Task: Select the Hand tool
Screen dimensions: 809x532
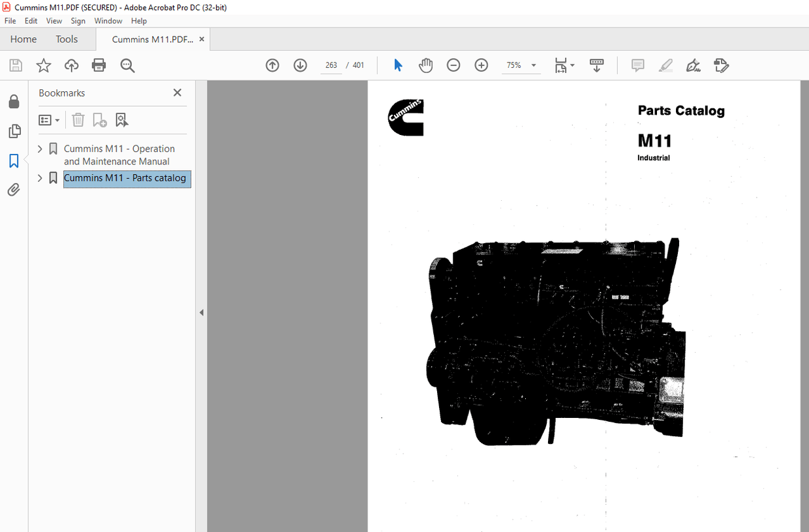Action: coord(425,65)
